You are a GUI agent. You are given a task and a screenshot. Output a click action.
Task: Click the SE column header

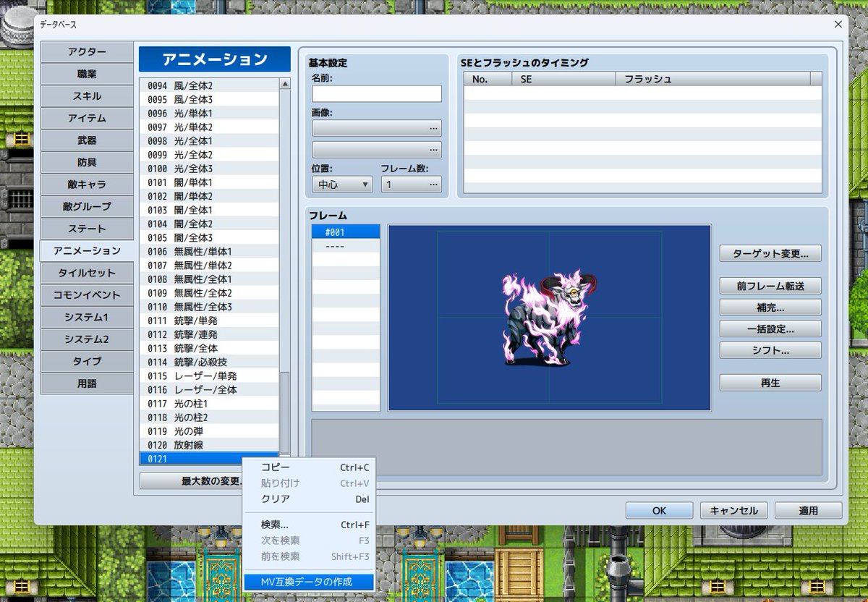pos(563,79)
